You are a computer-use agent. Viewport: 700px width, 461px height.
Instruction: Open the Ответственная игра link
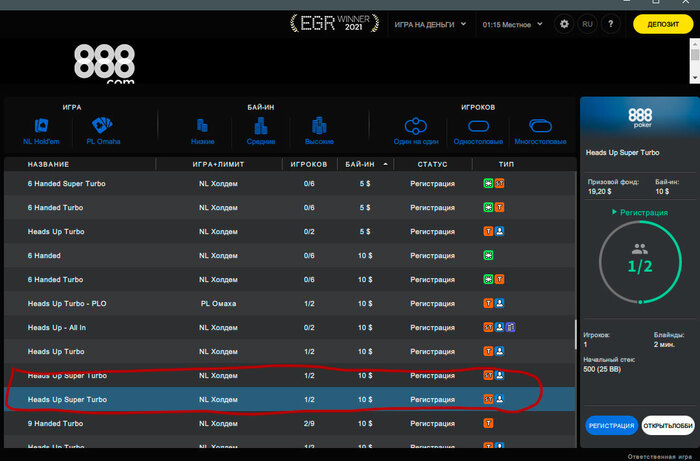click(x=659, y=457)
